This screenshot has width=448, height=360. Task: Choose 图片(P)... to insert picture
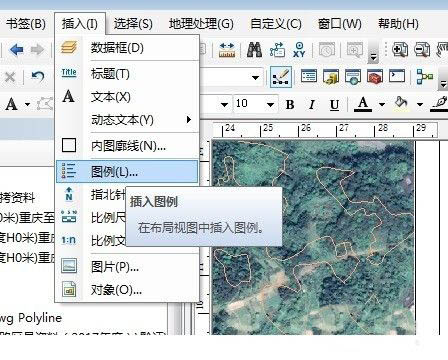click(x=127, y=266)
